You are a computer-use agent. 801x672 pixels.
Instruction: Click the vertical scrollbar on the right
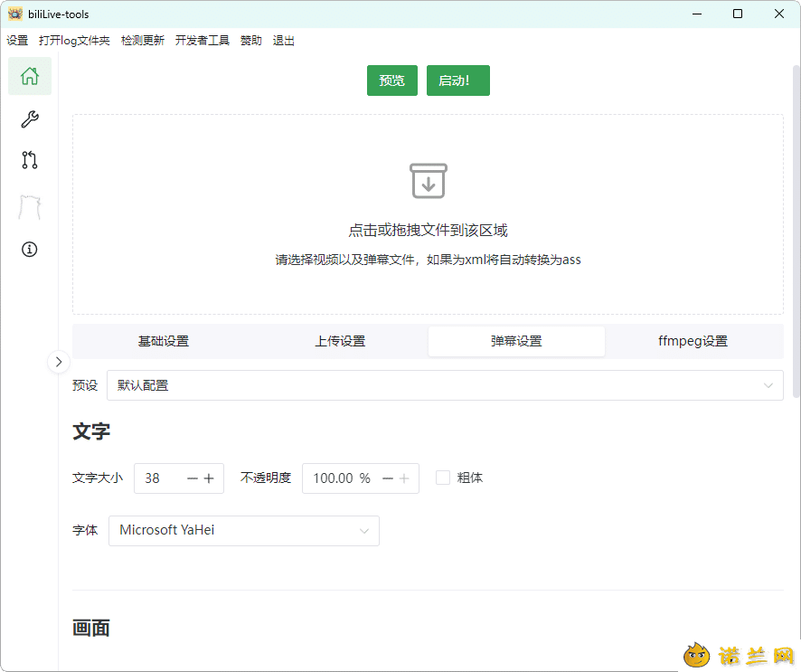[796, 232]
